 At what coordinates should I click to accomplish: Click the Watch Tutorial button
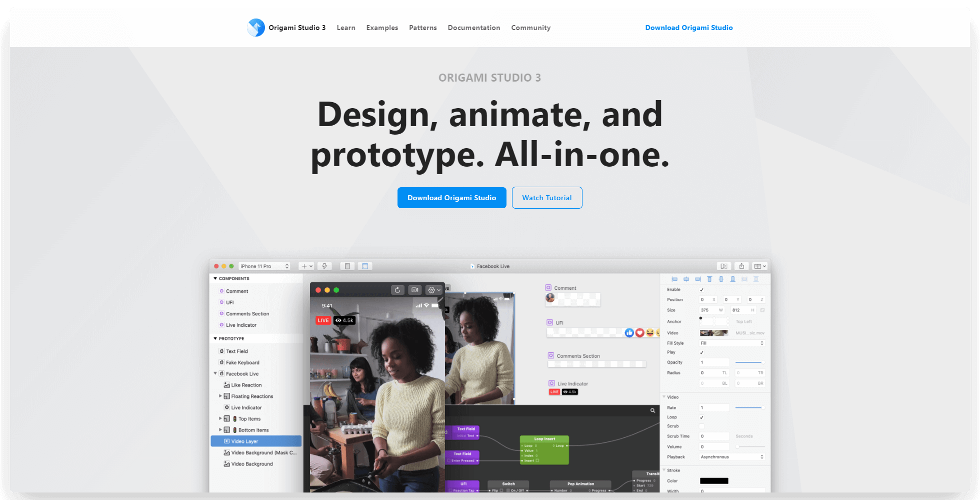click(x=547, y=198)
